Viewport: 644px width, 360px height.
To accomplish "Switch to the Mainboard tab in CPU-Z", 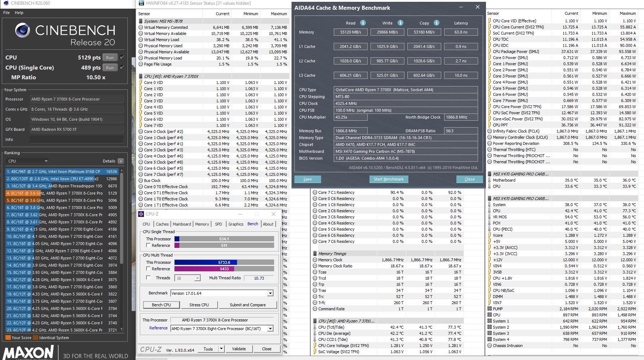I will coord(182,224).
